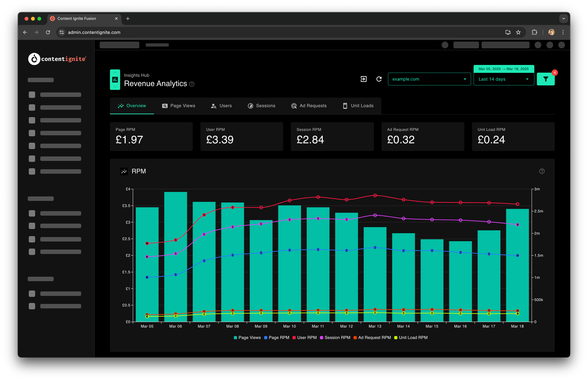Bookmark this page with the star icon
Screen dimensions: 588x381
pos(518,32)
